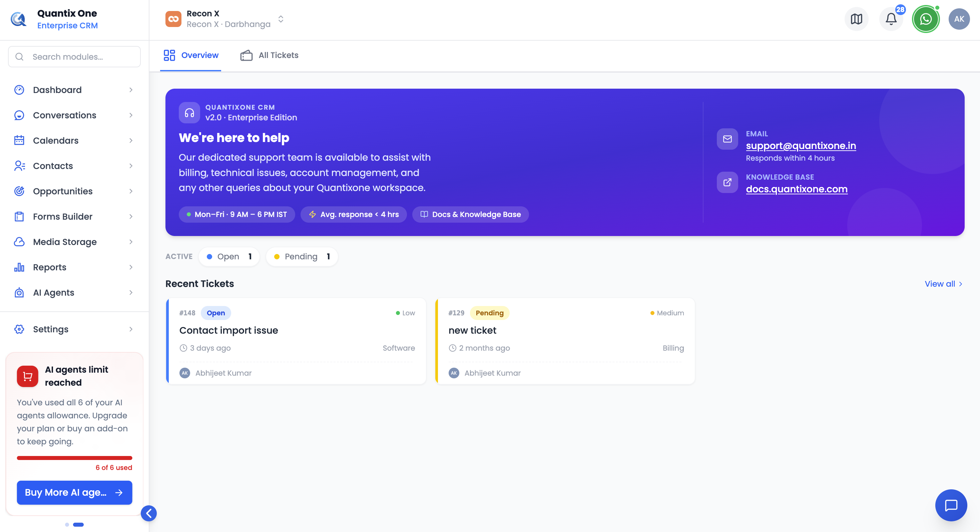Image resolution: width=980 pixels, height=532 pixels.
Task: Click the Contacts person icon
Action: 19,166
